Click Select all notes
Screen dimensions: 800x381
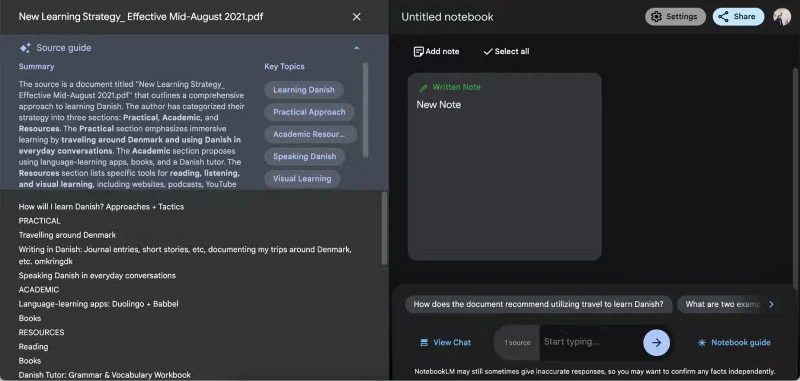tap(506, 52)
